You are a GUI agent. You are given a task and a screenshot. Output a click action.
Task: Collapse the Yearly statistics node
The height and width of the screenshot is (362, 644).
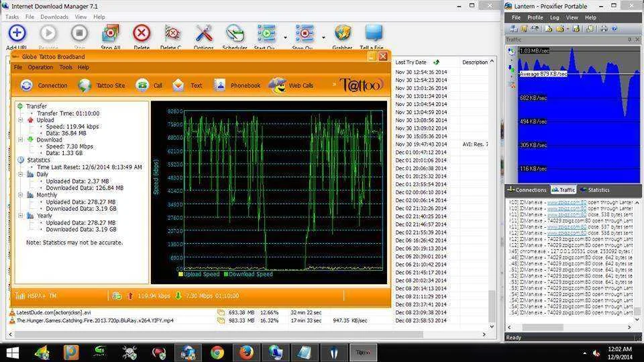click(x=20, y=216)
